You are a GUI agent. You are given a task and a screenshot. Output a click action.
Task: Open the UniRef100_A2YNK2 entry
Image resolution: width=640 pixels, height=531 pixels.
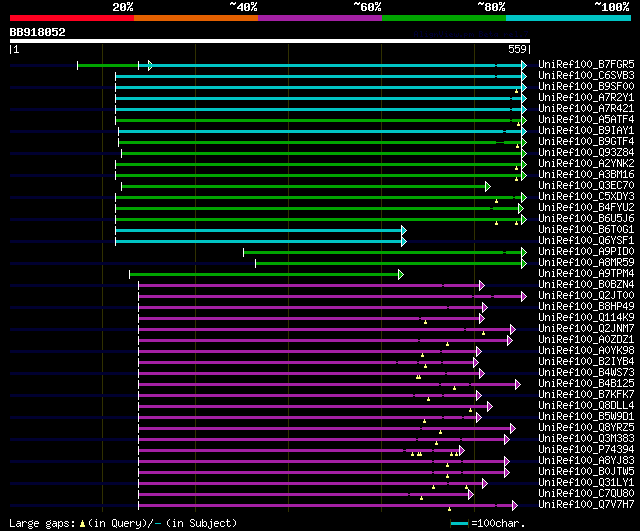[586, 164]
